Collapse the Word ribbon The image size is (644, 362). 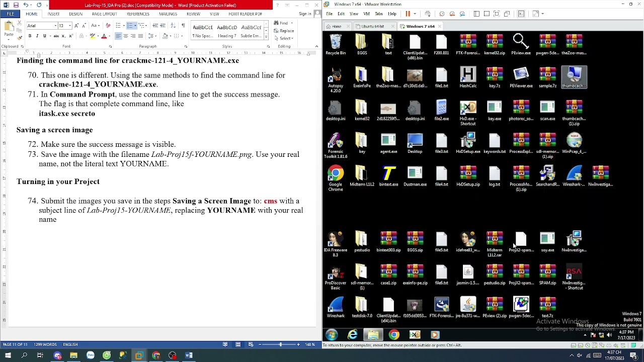(x=316, y=46)
